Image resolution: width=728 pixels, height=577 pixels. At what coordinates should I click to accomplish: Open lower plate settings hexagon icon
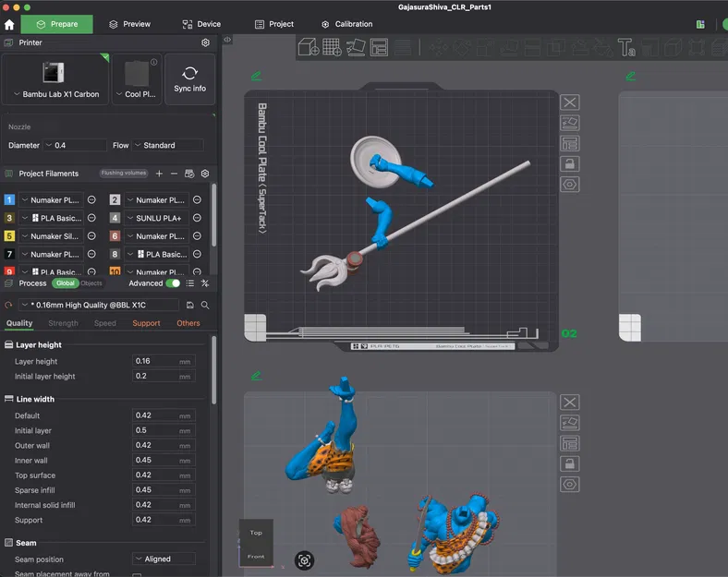[570, 485]
